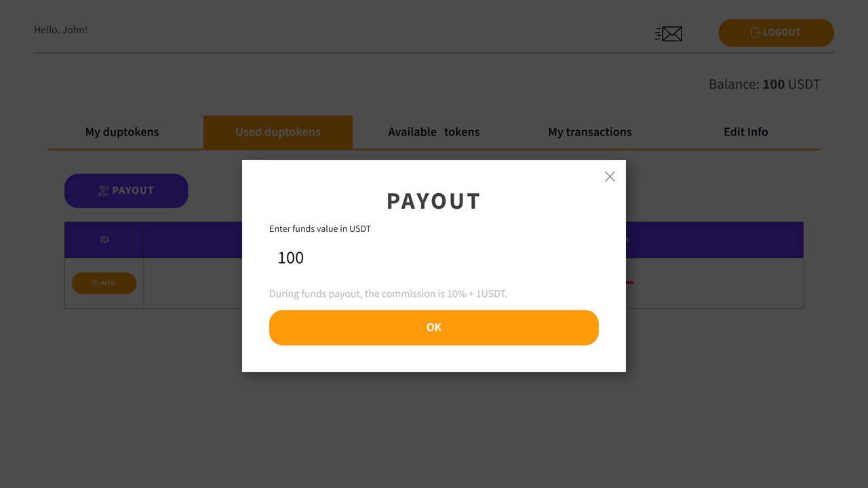Select the Used duptokens tab
This screenshot has height=488, width=868.
(278, 132)
